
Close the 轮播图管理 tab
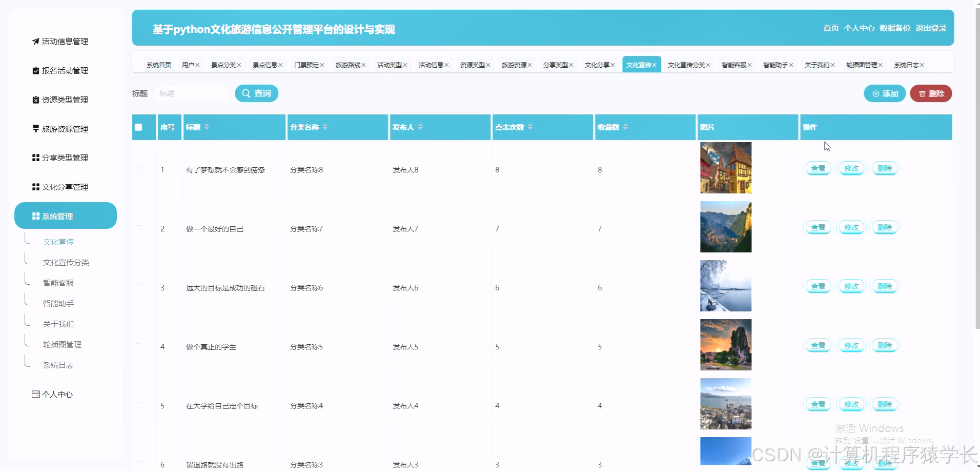pos(880,65)
